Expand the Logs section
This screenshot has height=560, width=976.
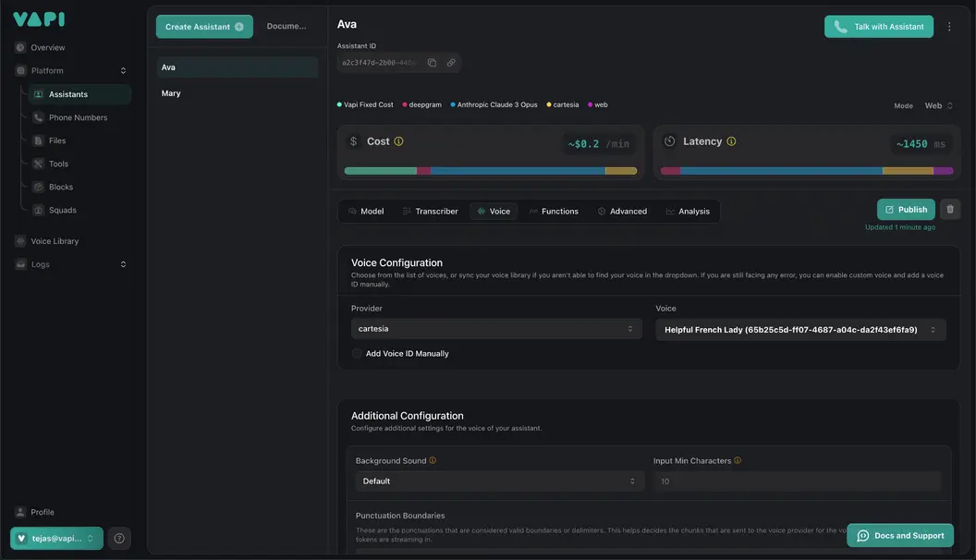coord(123,264)
